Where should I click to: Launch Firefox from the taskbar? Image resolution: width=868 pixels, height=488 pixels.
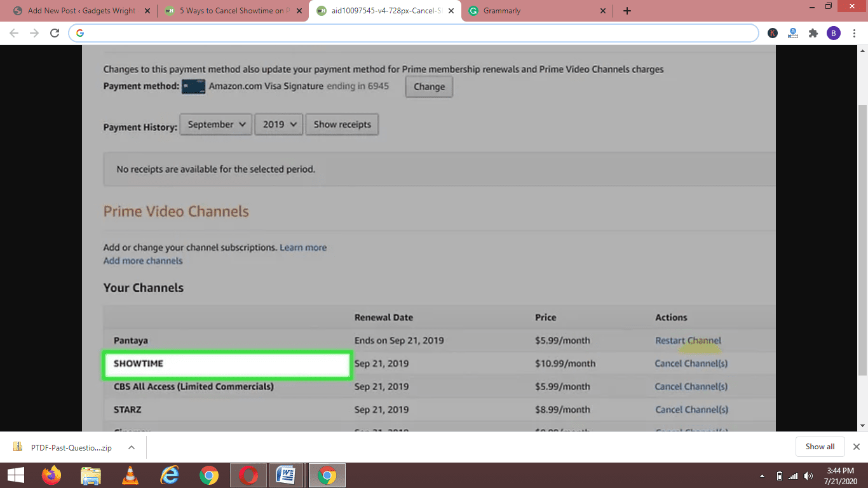(51, 475)
